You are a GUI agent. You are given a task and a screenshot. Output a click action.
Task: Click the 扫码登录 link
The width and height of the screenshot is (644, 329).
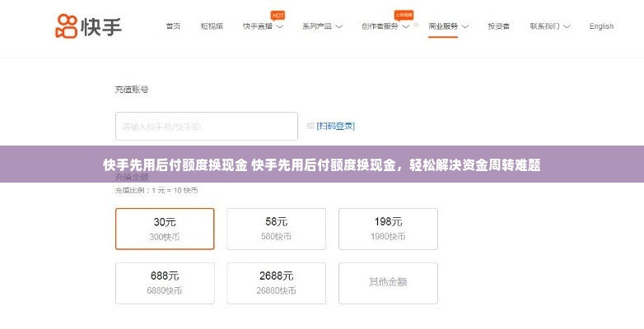click(x=335, y=126)
